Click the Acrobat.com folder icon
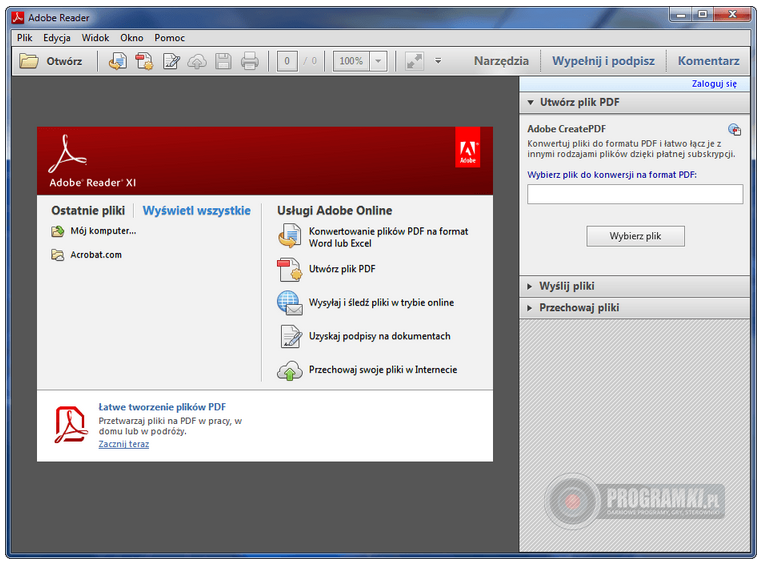Image resolution: width=759 pixels, height=562 pixels. click(58, 255)
